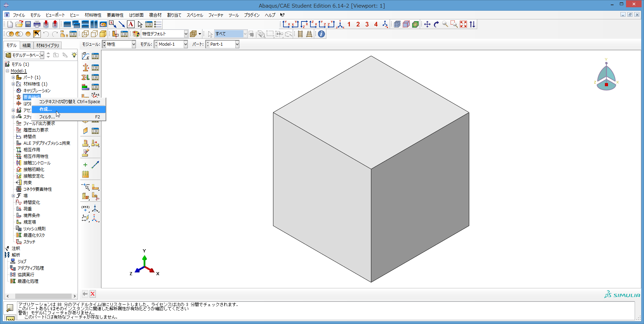
Task: Open the モデルデータベース tree dropdown
Action: tap(25, 55)
